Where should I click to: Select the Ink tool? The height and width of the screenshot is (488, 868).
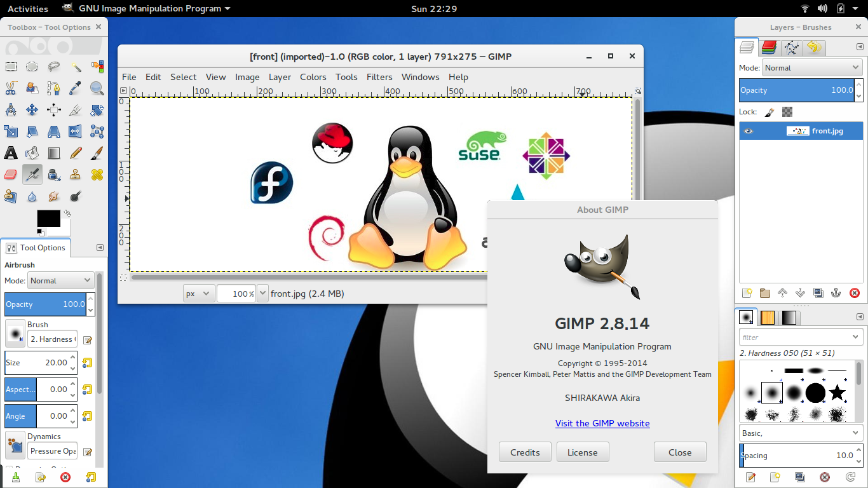tap(54, 175)
